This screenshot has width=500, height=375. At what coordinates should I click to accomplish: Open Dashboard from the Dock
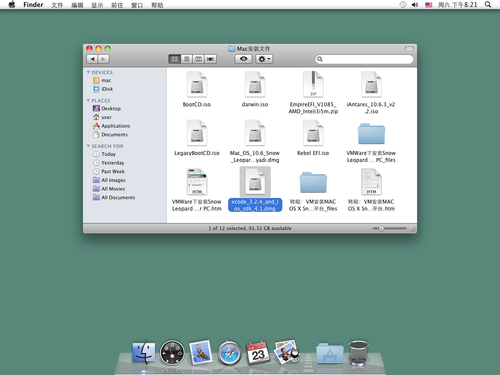click(x=172, y=353)
